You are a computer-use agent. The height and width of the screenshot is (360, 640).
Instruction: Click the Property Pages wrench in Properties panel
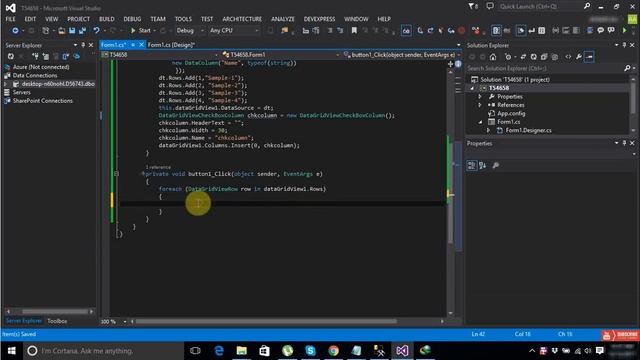[496, 165]
